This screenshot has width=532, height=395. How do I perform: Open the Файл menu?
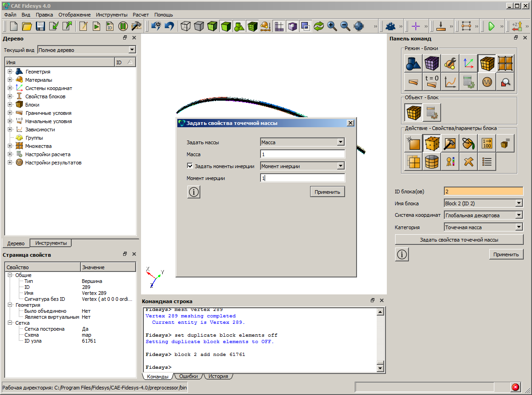coord(10,15)
